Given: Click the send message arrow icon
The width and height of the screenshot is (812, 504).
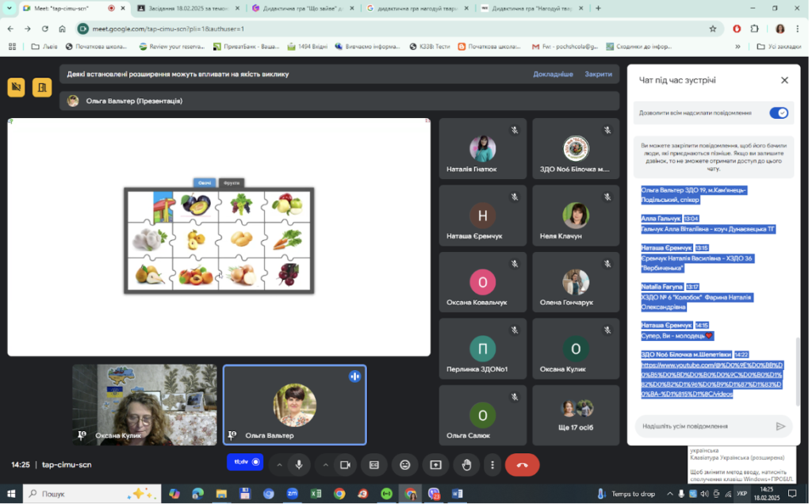Looking at the screenshot, I should click(780, 426).
